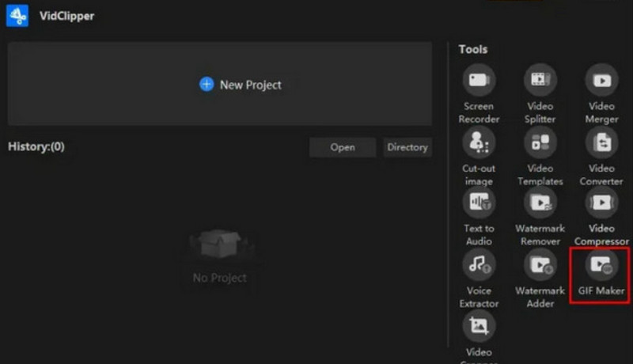Select the Watermark Remover tool

540,203
